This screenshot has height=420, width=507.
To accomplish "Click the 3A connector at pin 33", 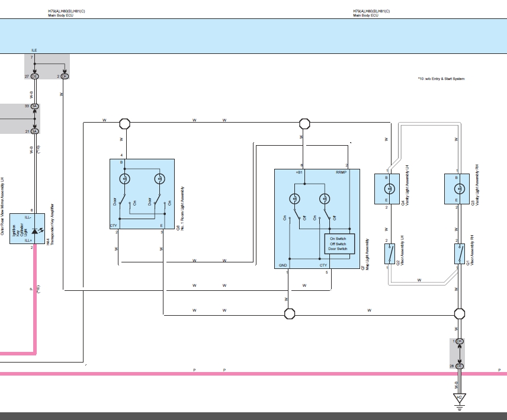I will tap(34, 106).
